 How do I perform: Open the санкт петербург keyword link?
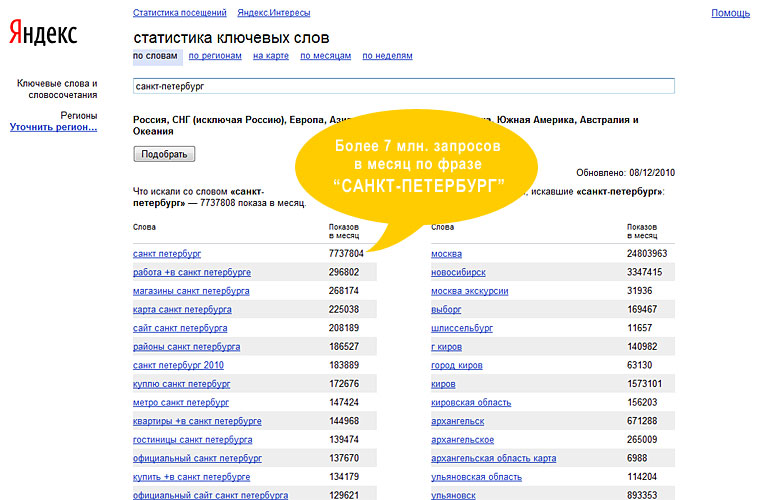pyautogui.click(x=167, y=254)
